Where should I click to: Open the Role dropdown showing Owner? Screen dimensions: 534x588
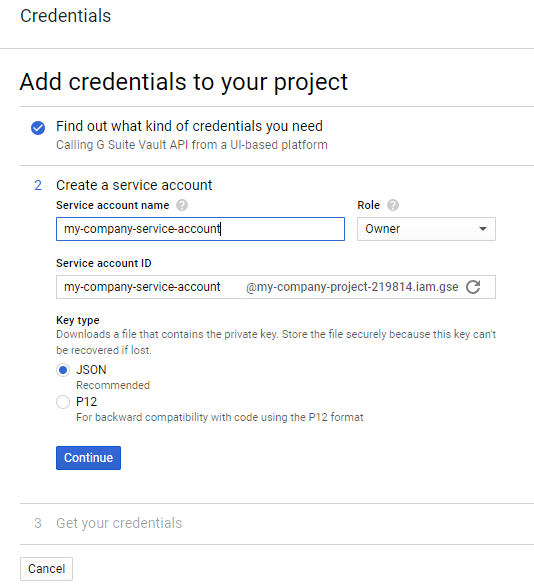pyautogui.click(x=426, y=229)
